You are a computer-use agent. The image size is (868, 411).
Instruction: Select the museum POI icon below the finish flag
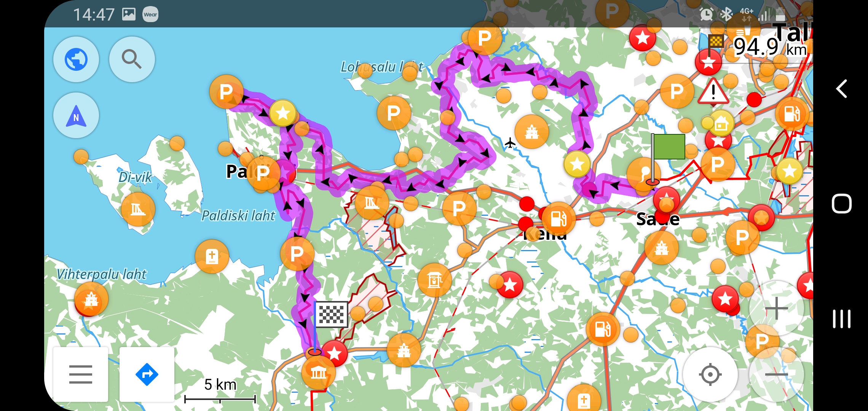click(318, 373)
